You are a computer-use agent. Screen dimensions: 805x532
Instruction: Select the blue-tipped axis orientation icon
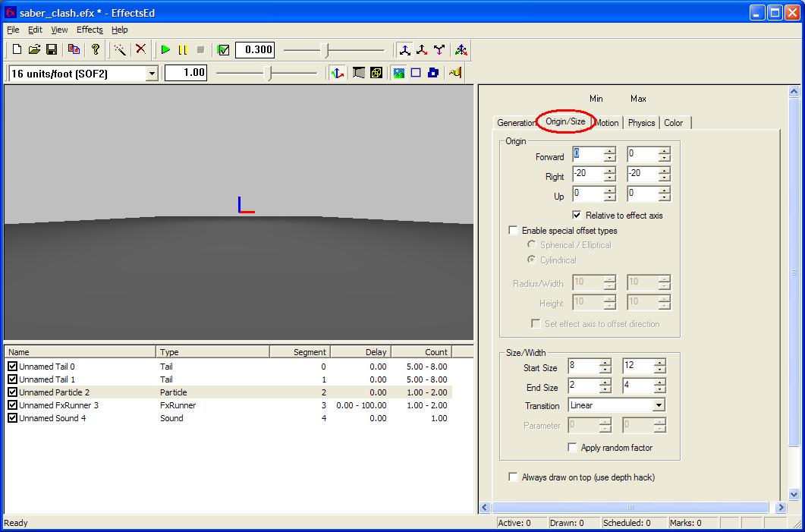click(x=406, y=50)
